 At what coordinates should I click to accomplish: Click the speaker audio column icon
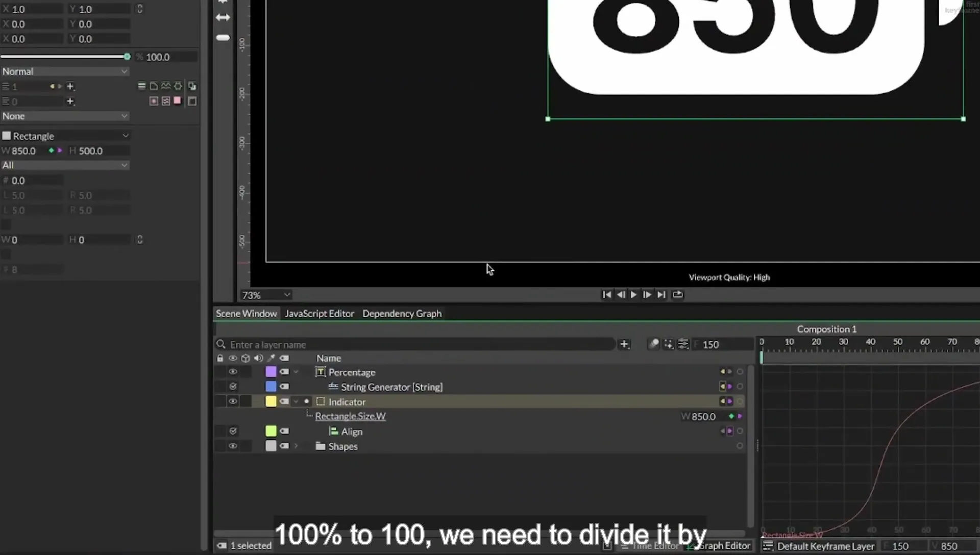click(x=258, y=359)
